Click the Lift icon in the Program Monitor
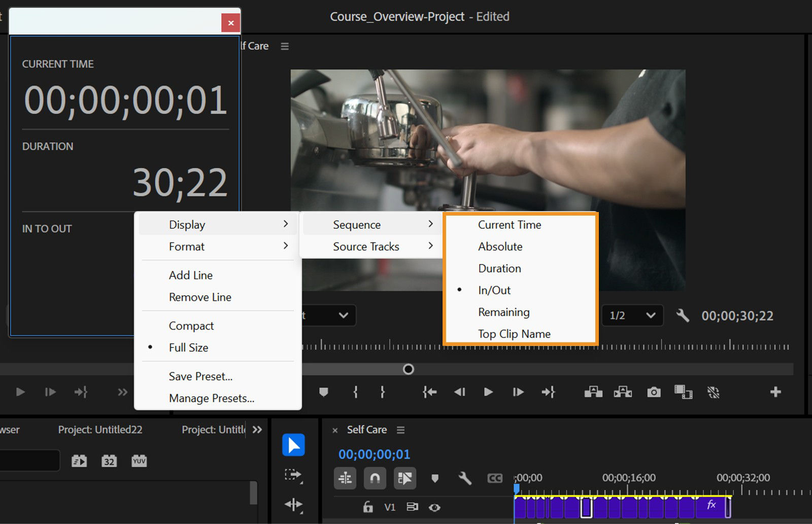Screen dimensions: 812x524 (593, 392)
